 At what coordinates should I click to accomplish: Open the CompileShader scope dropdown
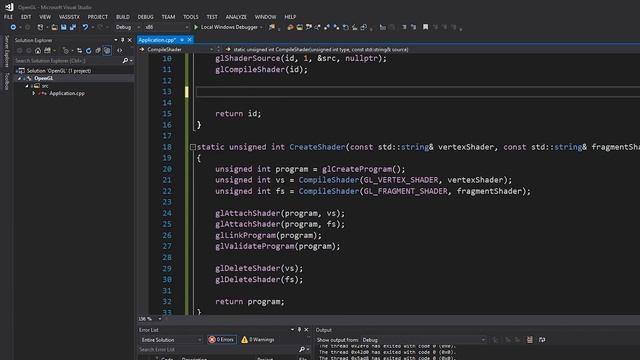176,49
